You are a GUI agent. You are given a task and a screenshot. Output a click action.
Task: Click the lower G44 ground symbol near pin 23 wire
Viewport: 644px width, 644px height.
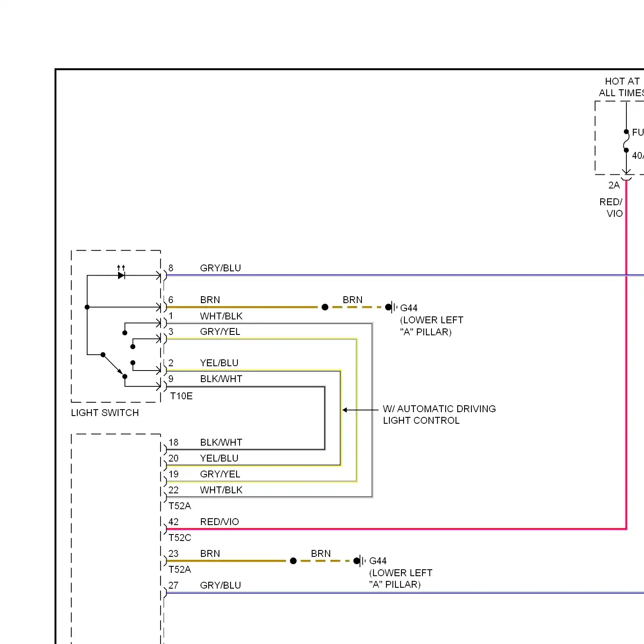pos(360,561)
